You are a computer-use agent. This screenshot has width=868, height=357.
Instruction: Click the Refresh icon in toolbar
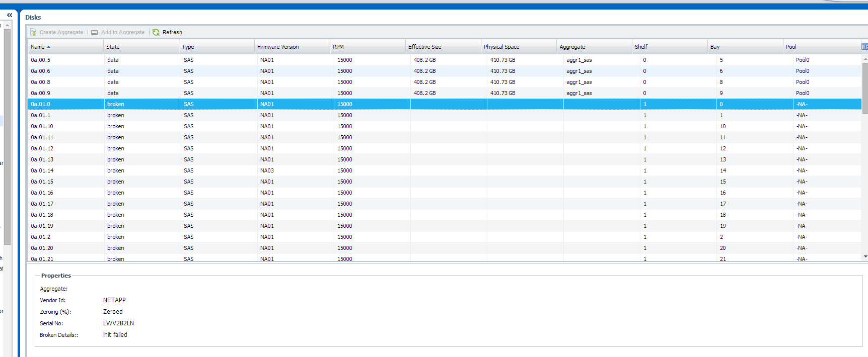tap(156, 32)
